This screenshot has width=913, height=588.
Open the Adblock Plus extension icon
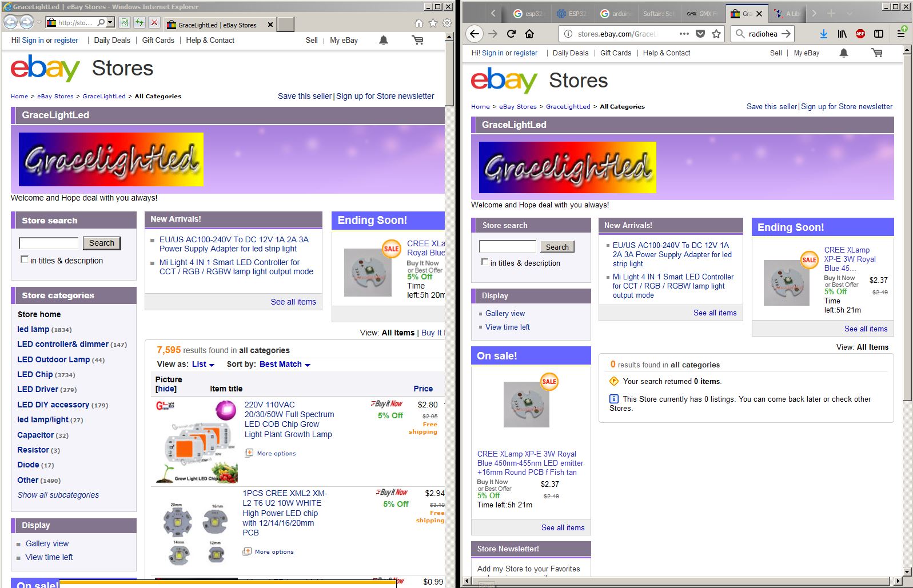click(x=860, y=34)
